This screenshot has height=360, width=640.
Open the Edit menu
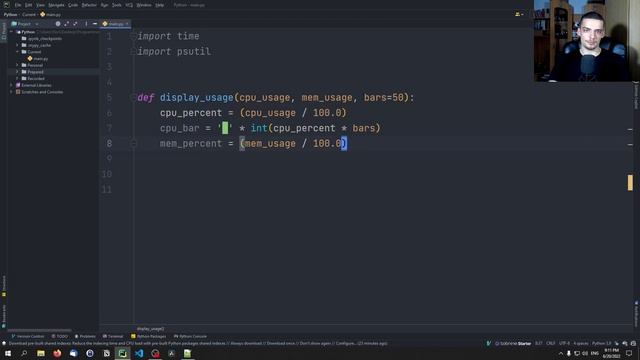28,5
